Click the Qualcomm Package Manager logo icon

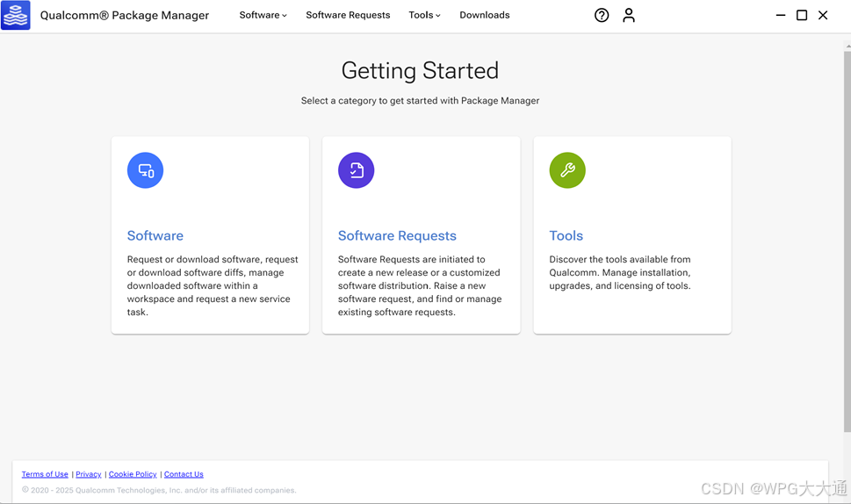pyautogui.click(x=16, y=15)
